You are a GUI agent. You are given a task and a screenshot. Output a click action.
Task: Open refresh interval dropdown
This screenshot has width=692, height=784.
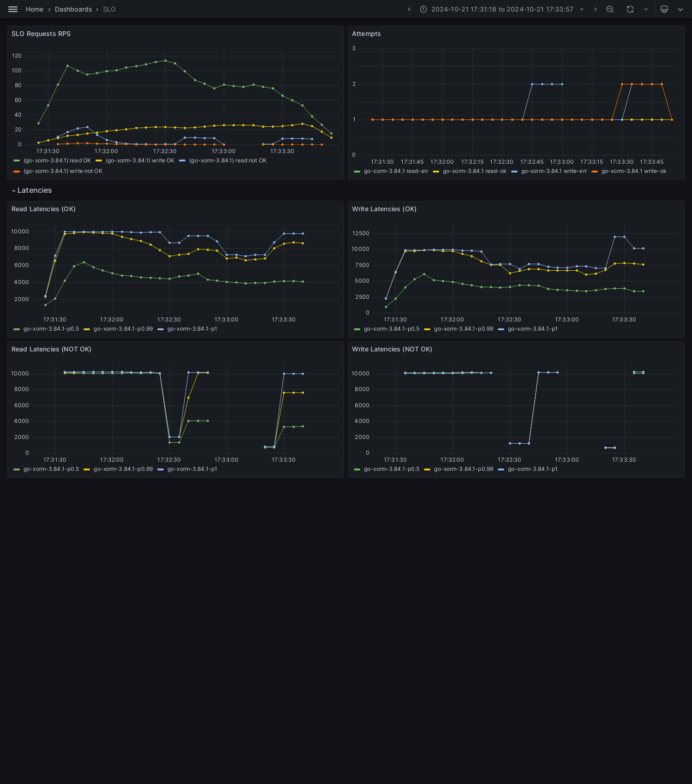click(646, 9)
